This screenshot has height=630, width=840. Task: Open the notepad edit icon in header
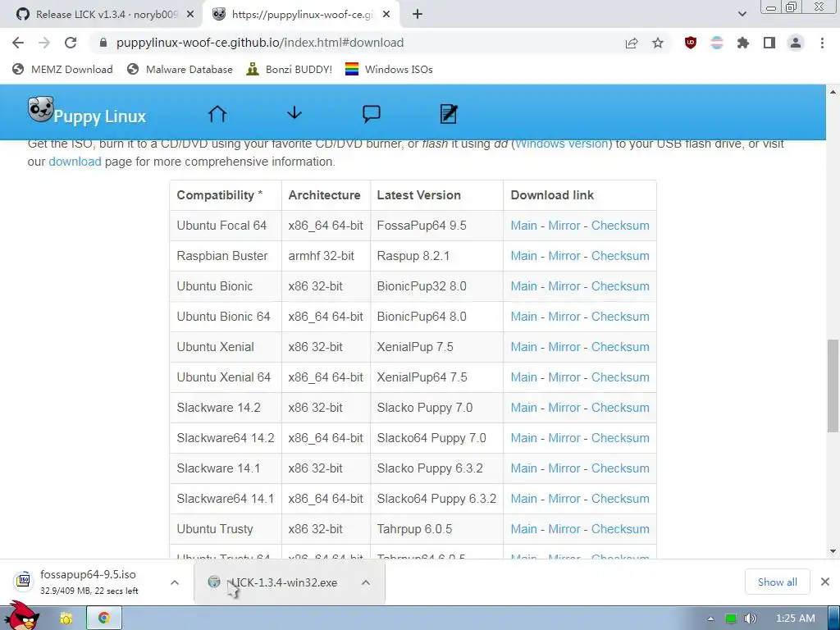click(x=449, y=113)
